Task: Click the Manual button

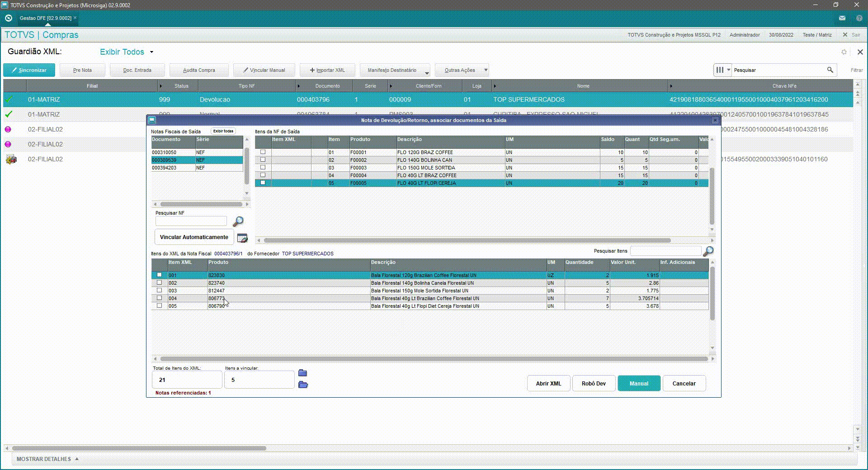Action: tap(639, 383)
